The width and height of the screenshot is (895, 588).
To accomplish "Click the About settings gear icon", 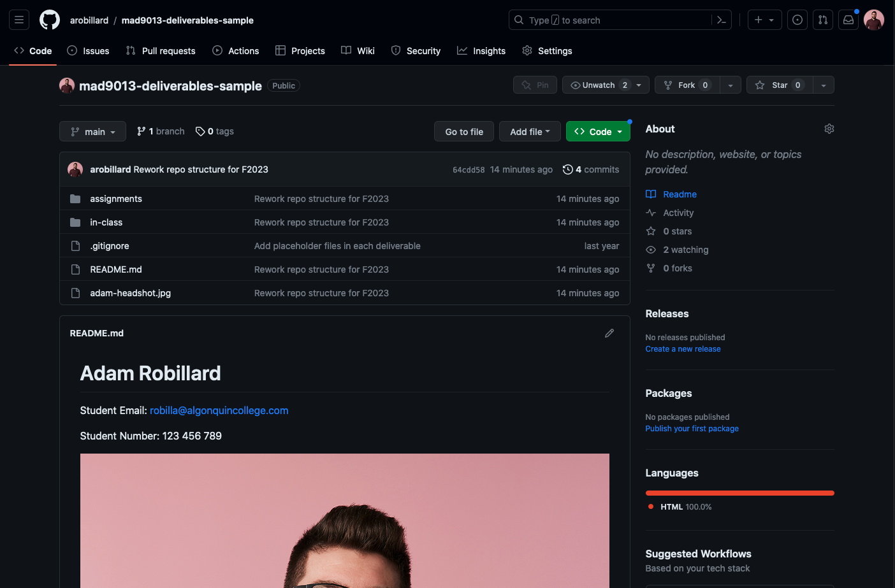I will coord(829,129).
